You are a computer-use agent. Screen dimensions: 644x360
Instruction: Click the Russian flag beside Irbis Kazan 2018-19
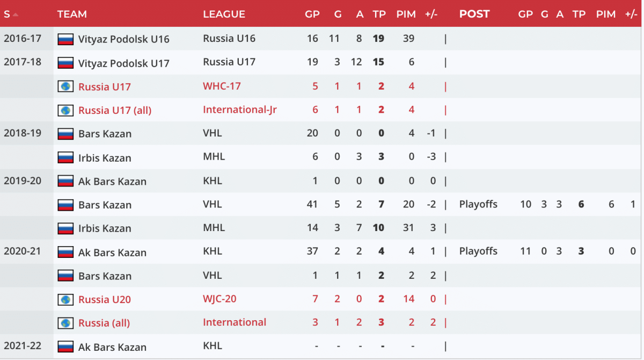65,157
